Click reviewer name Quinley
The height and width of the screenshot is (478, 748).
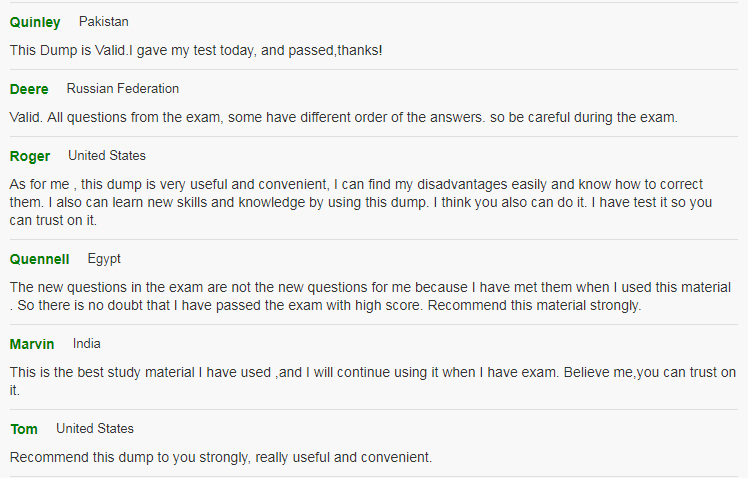(x=35, y=22)
